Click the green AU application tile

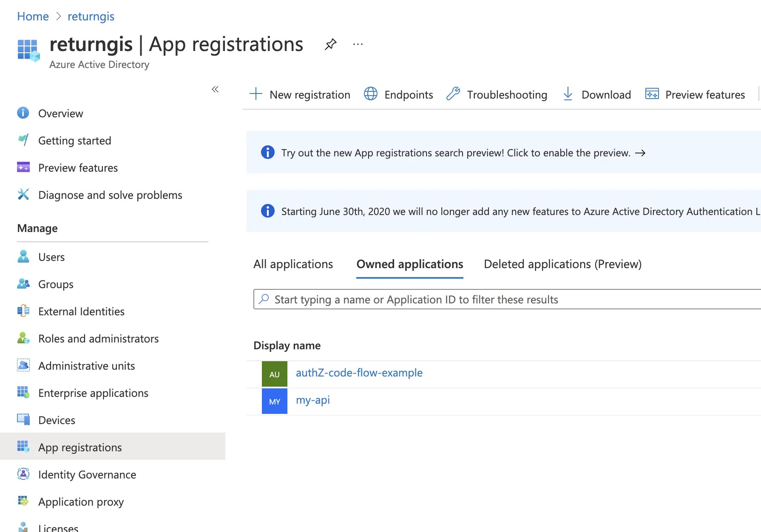pos(275,374)
